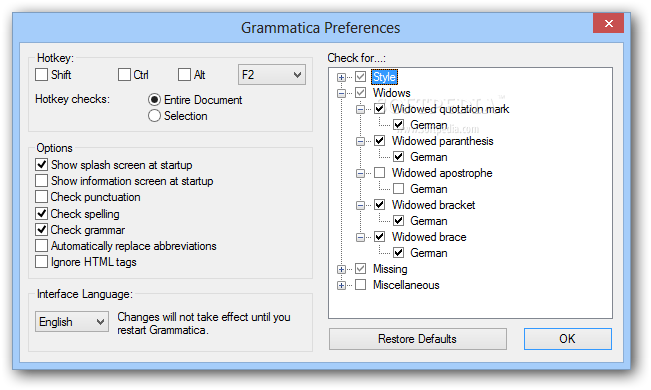Viewport: 651px width, 390px height.
Task: Uncheck German under Widowed bracket
Action: tap(399, 221)
